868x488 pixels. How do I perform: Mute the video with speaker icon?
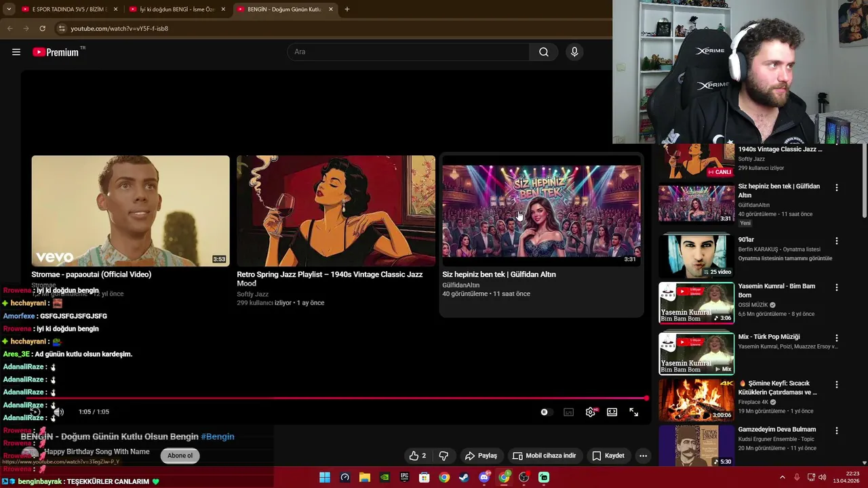pos(59,412)
